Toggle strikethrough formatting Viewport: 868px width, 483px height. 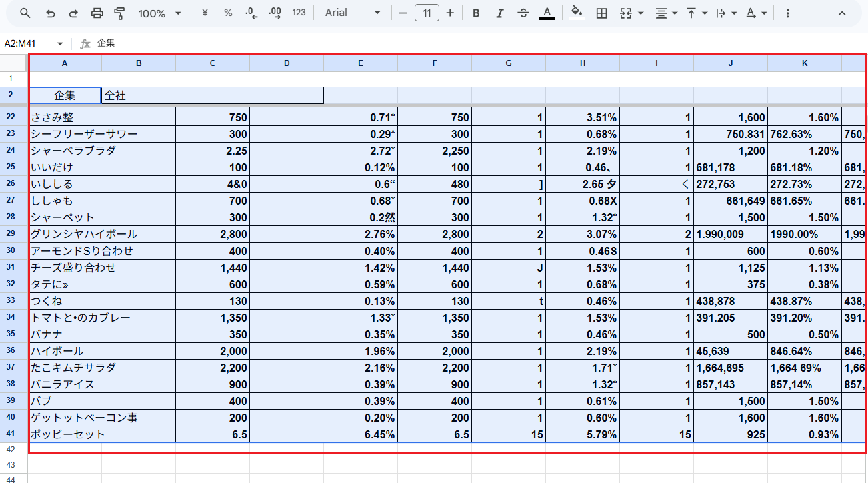523,13
